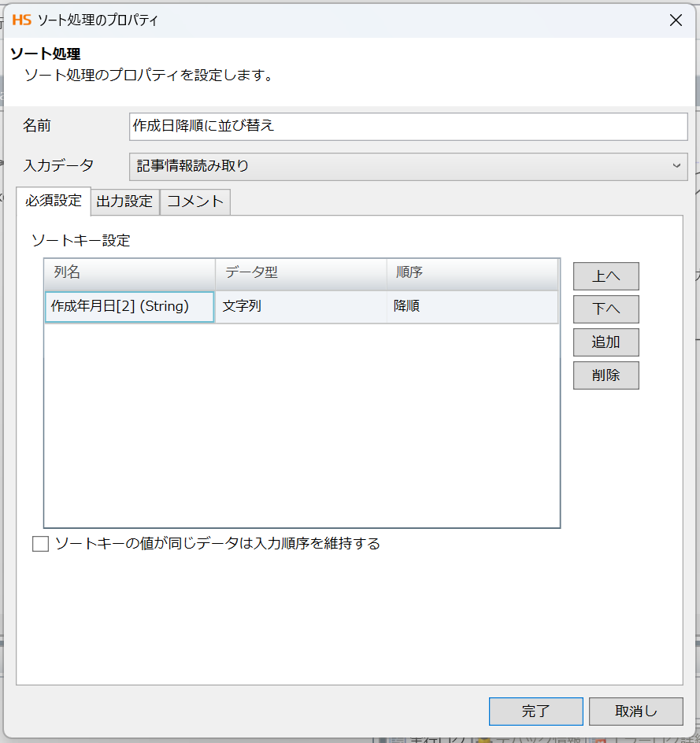
Task: Click the データ型 column header
Action: click(x=299, y=274)
